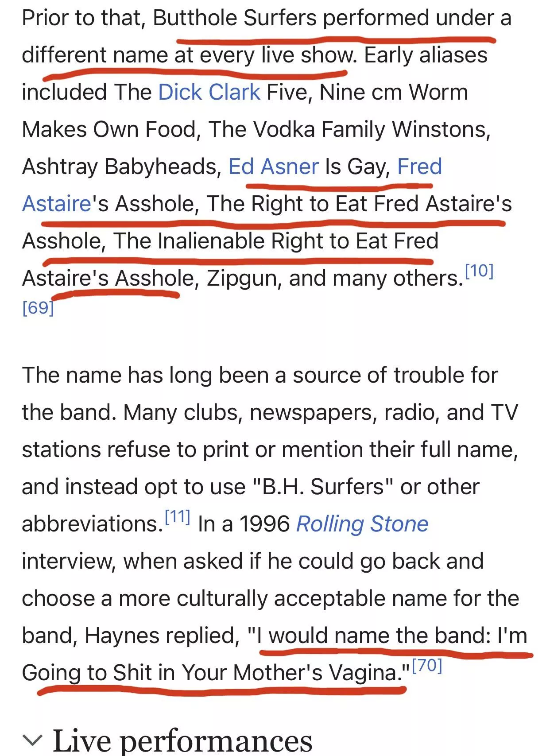Open reference footnote [69]

click(x=38, y=307)
